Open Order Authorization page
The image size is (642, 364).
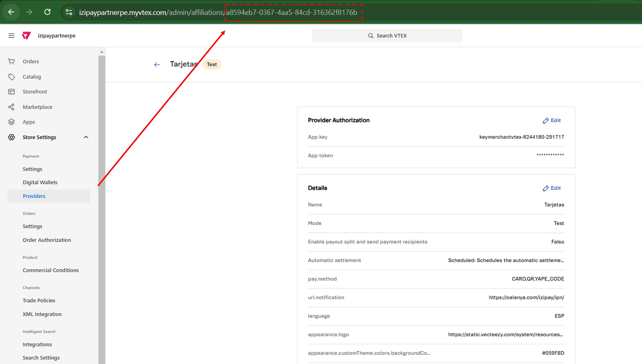coord(47,240)
